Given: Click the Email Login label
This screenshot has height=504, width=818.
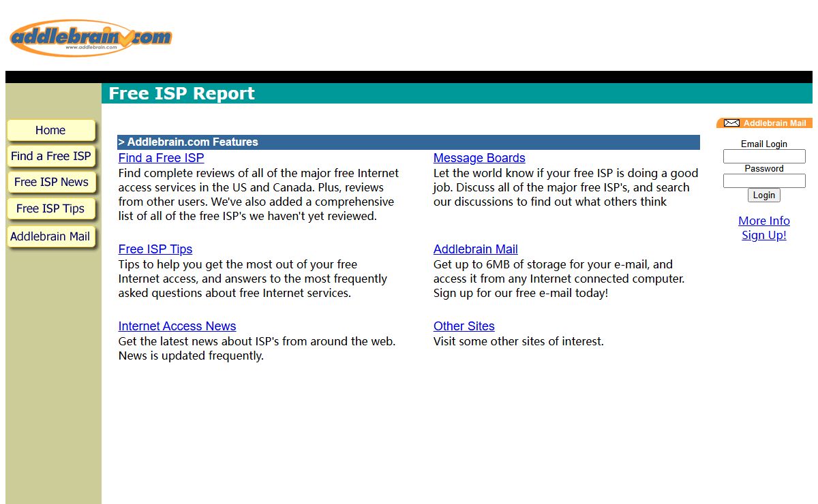Looking at the screenshot, I should pos(764,144).
